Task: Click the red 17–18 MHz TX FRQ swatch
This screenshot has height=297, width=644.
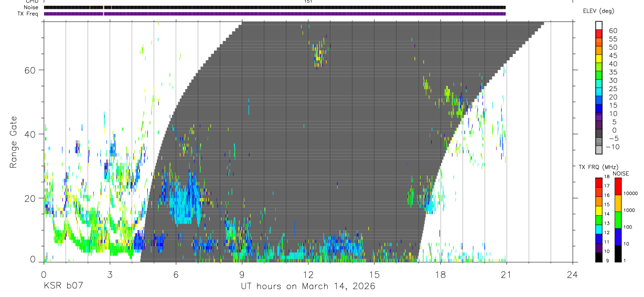Action: [598, 183]
